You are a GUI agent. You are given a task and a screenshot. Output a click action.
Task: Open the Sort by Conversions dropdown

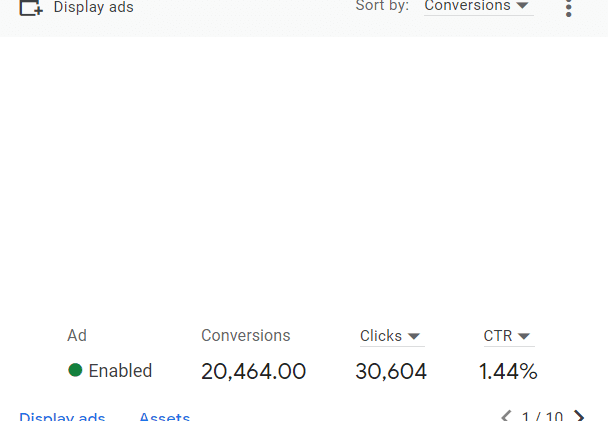pos(478,6)
